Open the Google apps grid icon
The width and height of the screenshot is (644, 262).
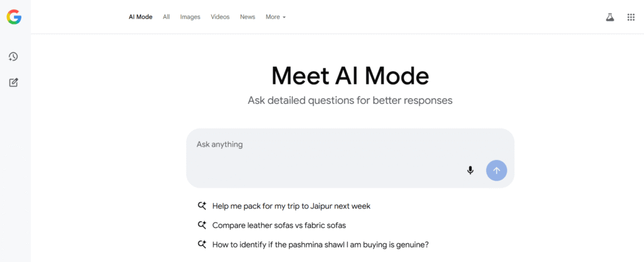click(631, 17)
